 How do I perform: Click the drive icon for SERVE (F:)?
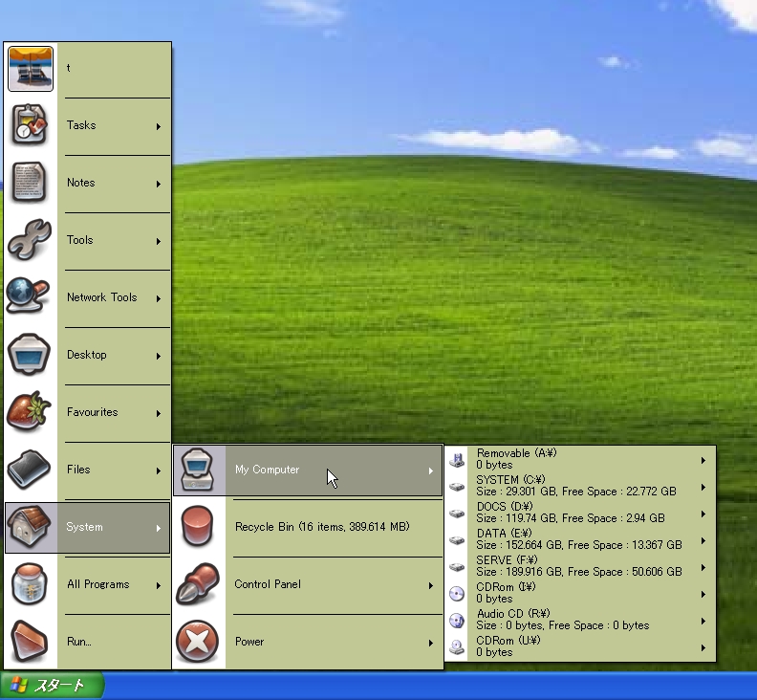click(457, 567)
